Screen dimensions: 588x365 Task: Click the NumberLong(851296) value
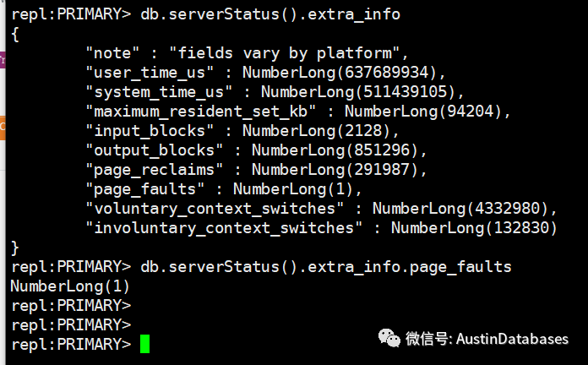point(340,150)
